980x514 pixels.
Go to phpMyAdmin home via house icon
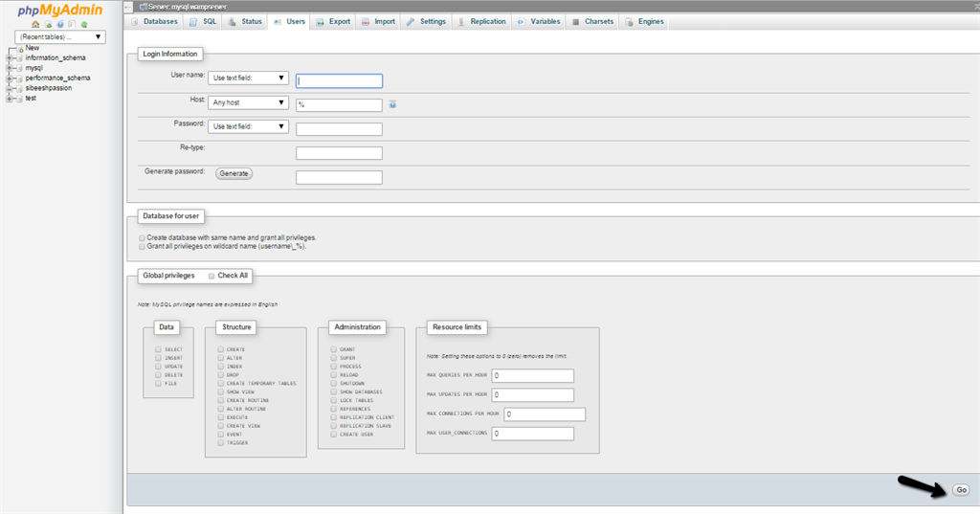[35, 24]
